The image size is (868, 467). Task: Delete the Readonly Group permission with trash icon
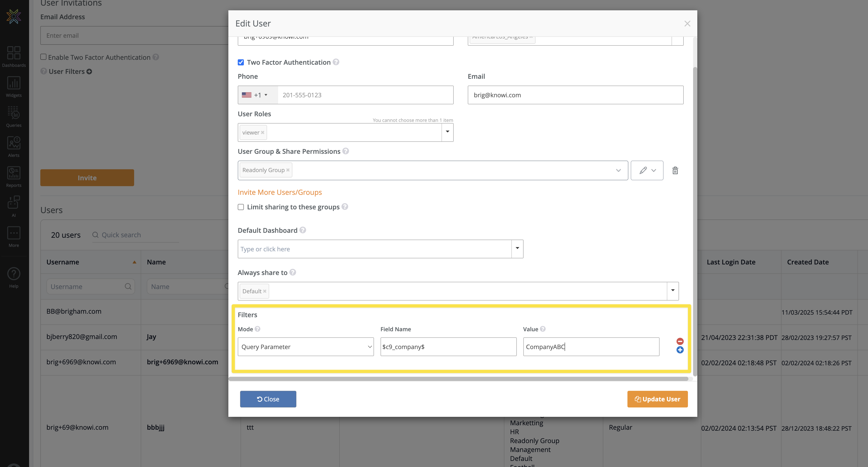point(675,170)
